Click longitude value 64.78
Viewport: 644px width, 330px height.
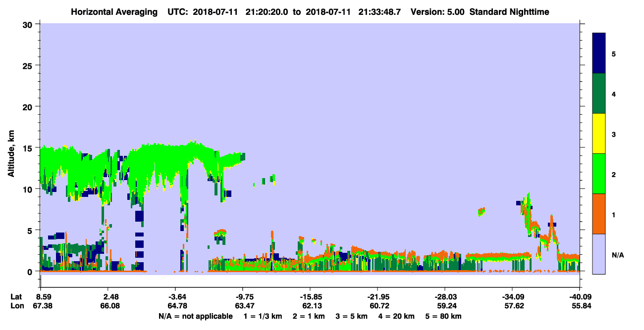tap(177, 306)
